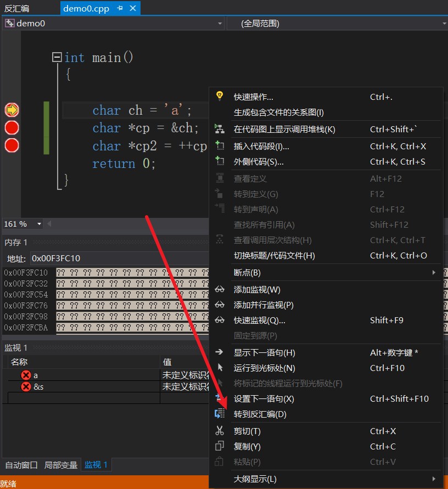Click the memory address field 0x00F3FC10

coord(120,258)
